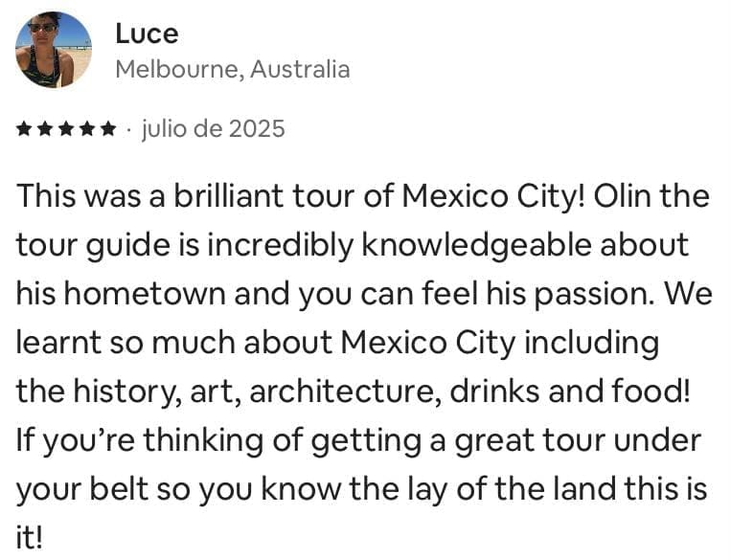The image size is (731, 560).
Task: Select the third rating star
Action: pos(66,128)
